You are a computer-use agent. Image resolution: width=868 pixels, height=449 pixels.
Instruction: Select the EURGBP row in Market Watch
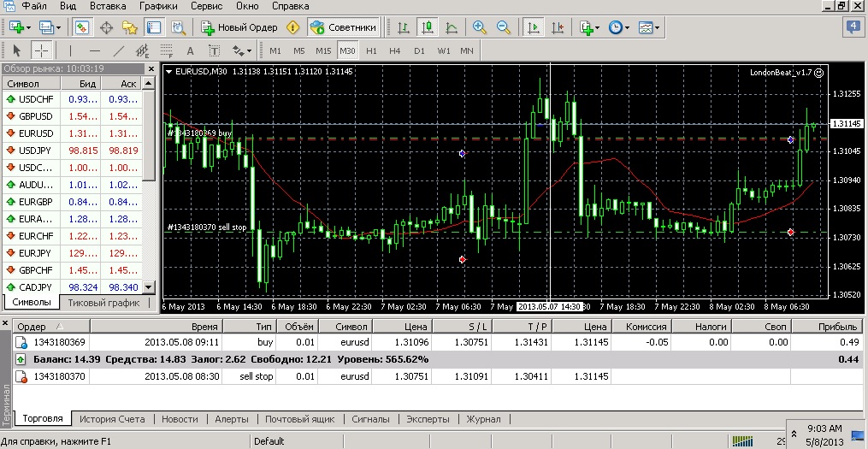(73, 202)
